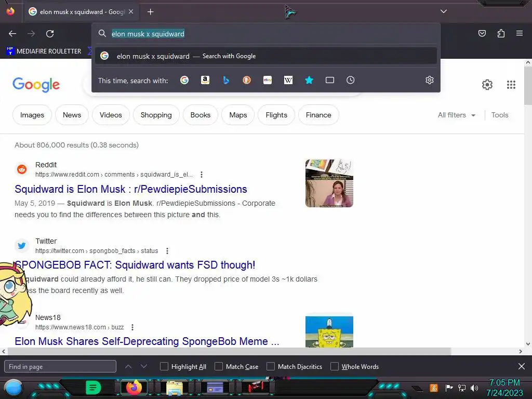This screenshot has width=532, height=399.
Task: Search in History clock icon
Action: [x=351, y=80]
